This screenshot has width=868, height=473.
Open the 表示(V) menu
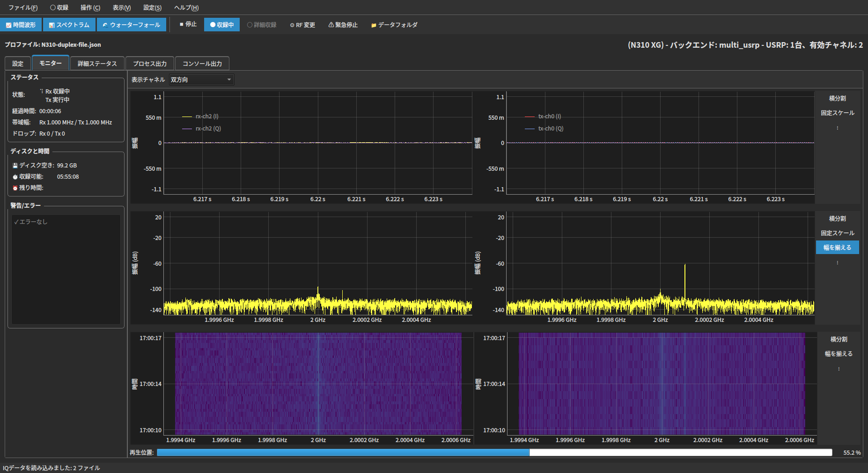click(x=122, y=7)
